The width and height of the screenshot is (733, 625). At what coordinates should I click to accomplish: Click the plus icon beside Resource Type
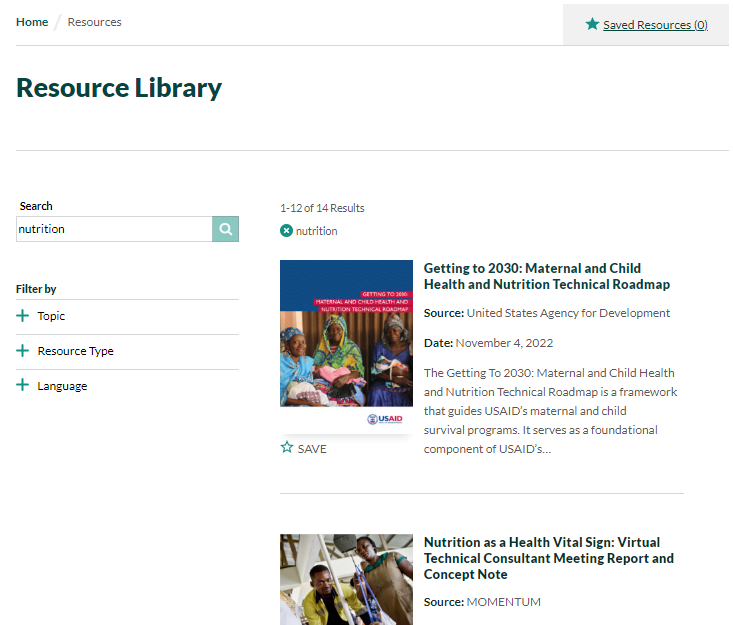click(22, 351)
